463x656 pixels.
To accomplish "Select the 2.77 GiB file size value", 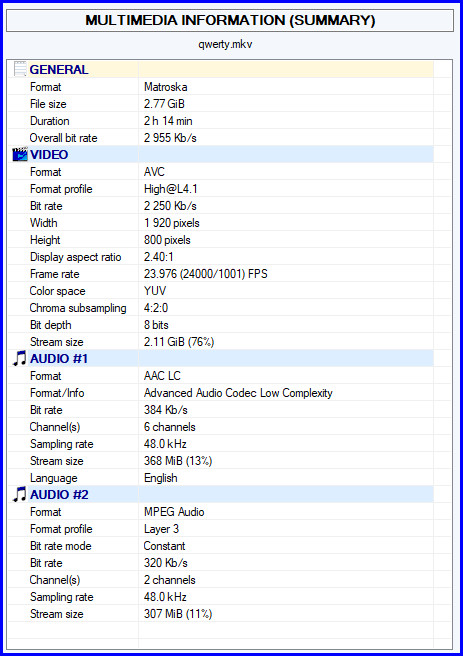I will coord(164,104).
